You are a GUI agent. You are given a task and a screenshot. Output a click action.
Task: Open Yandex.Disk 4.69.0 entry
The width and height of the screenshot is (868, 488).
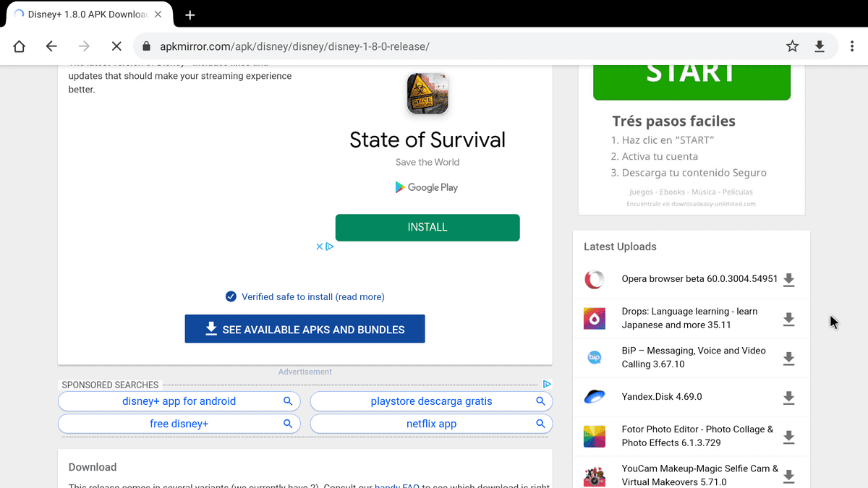pos(662,397)
